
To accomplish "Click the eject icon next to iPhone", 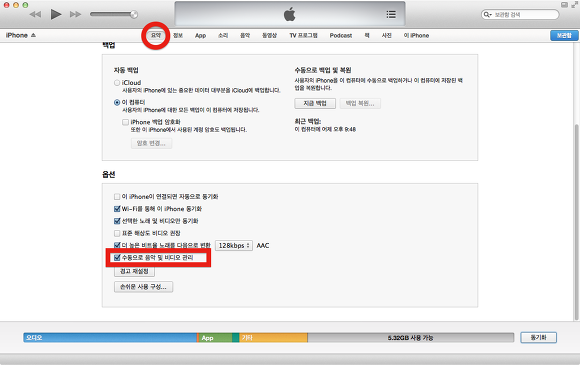I will [x=33, y=35].
